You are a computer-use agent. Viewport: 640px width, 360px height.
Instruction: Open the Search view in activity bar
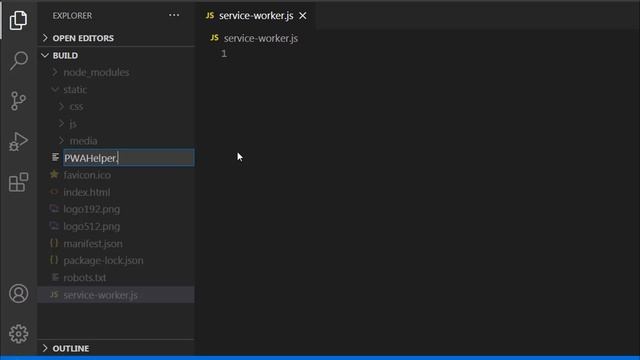pos(18,60)
